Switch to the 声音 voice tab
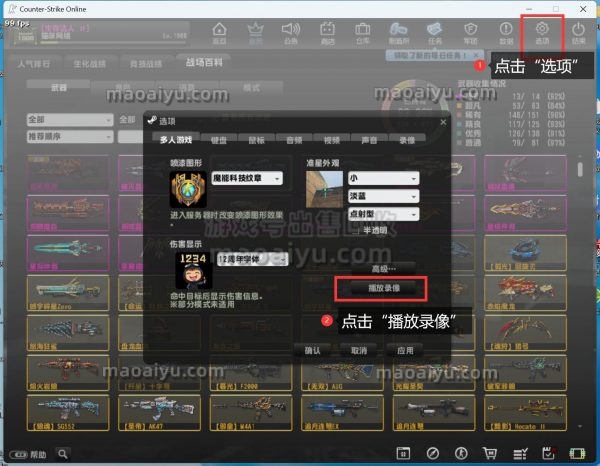The height and width of the screenshot is (466, 600). (369, 140)
